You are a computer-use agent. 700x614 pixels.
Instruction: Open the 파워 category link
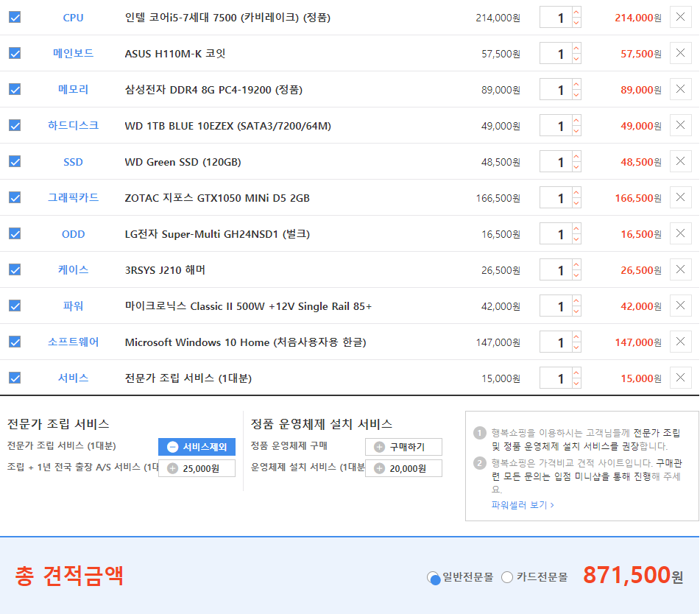[x=73, y=306]
